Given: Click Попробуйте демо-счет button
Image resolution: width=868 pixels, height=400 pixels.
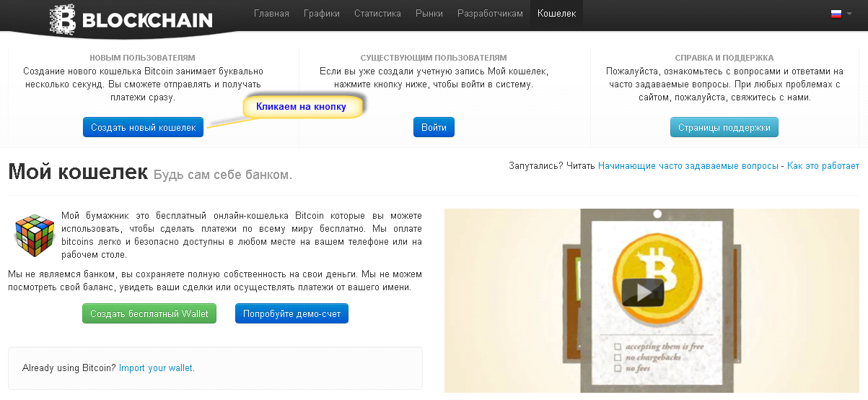Looking at the screenshot, I should [x=291, y=313].
